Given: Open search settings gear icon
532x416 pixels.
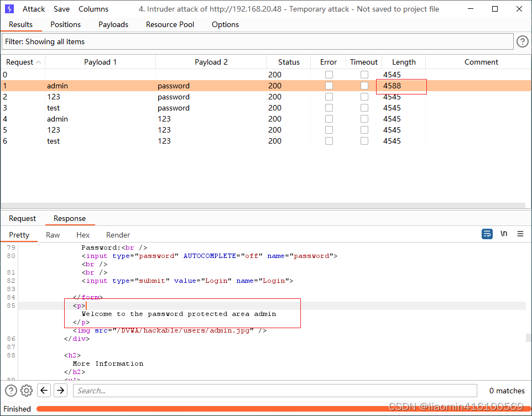Looking at the screenshot, I should pos(27,391).
